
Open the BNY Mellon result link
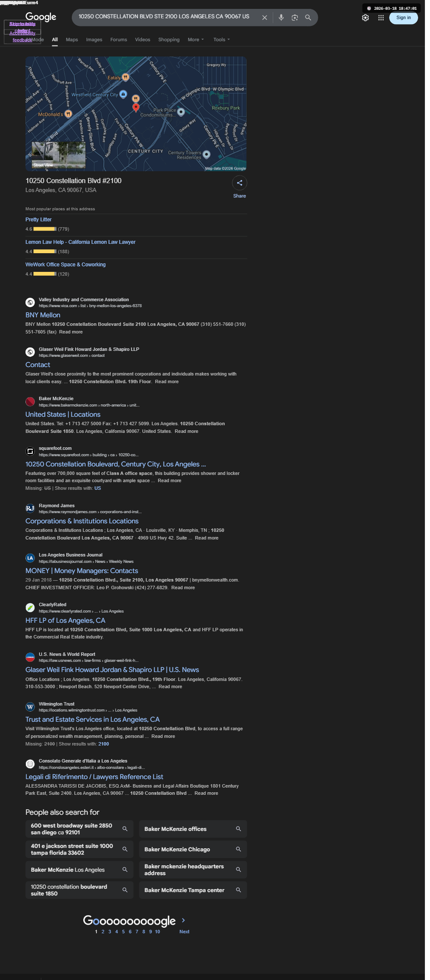pos(43,315)
